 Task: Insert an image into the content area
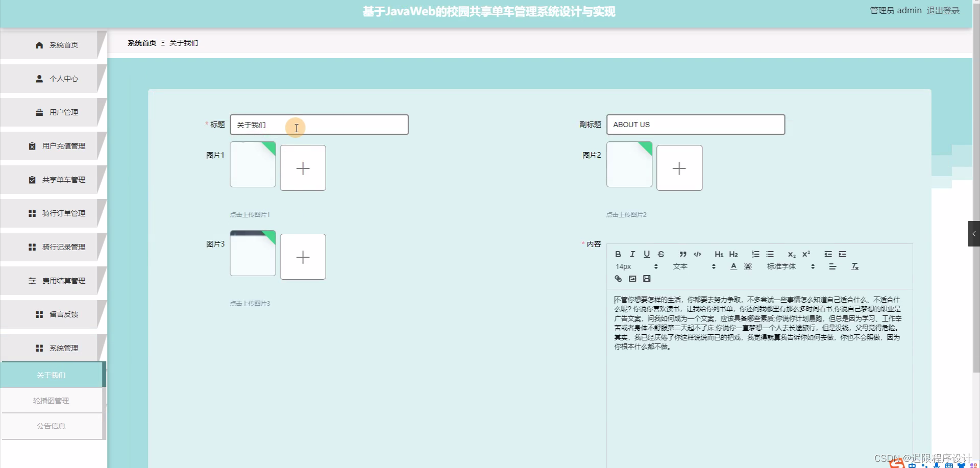pos(632,279)
